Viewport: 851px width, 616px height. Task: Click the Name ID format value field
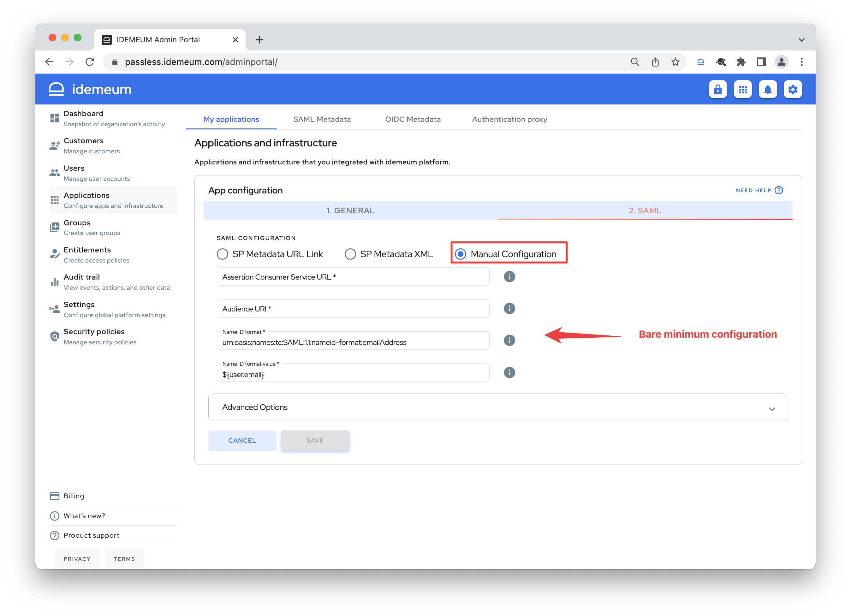coord(353,372)
